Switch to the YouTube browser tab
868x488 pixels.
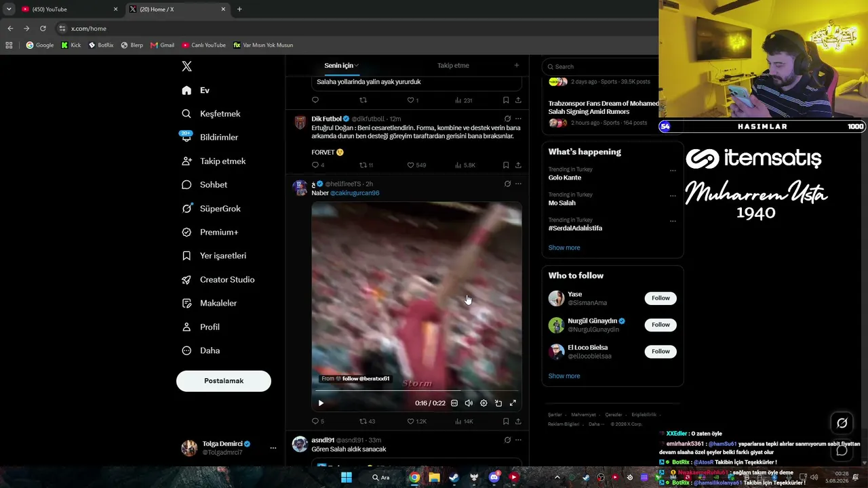click(x=68, y=9)
